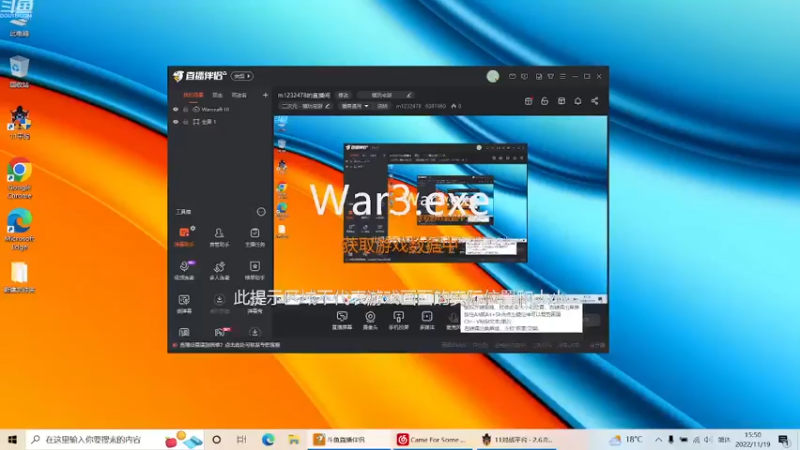Click the 修改 button beside room title

coord(343,95)
